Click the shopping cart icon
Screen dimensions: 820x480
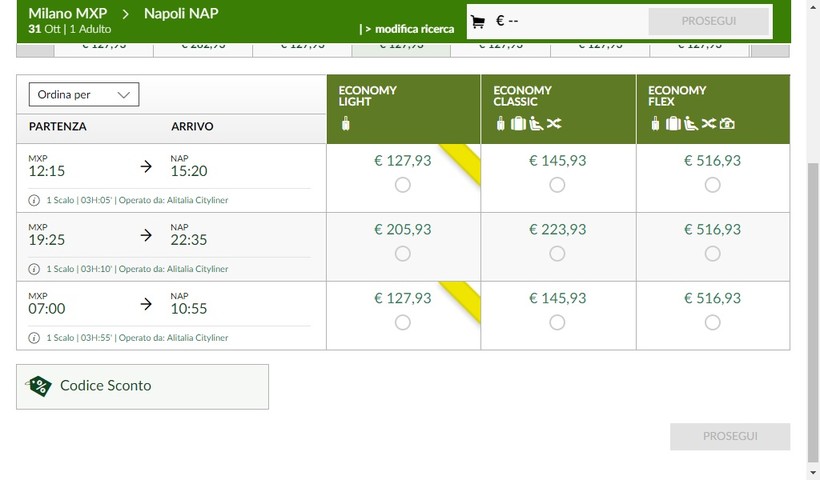point(478,21)
